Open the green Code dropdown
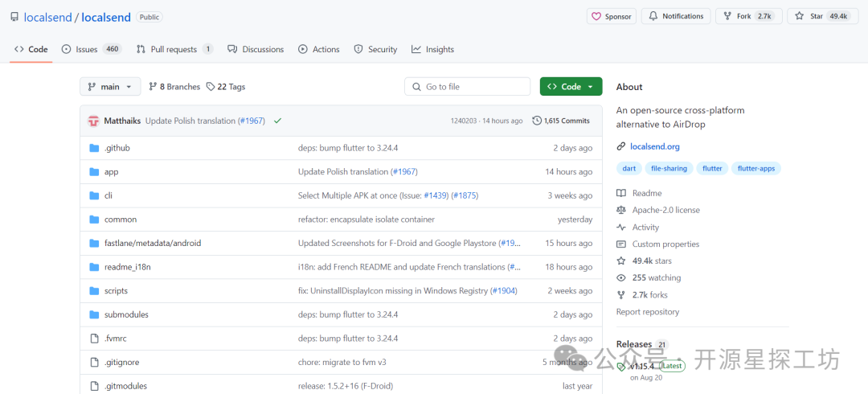The width and height of the screenshot is (868, 394). tap(571, 87)
